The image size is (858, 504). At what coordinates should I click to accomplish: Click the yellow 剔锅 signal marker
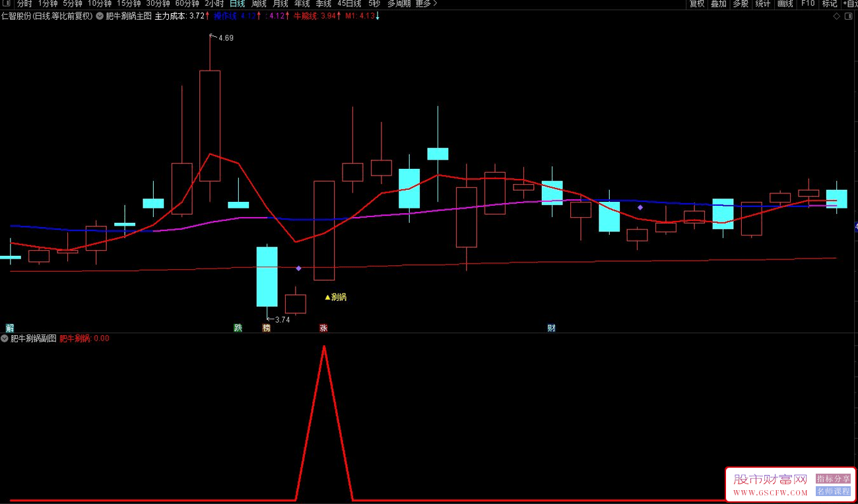pos(336,298)
